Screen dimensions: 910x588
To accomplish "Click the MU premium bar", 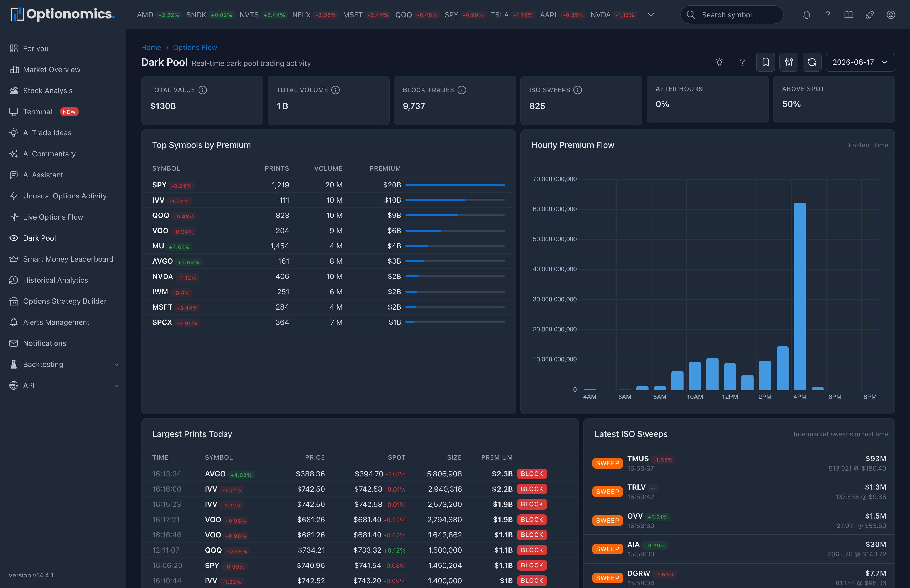I will coord(455,246).
